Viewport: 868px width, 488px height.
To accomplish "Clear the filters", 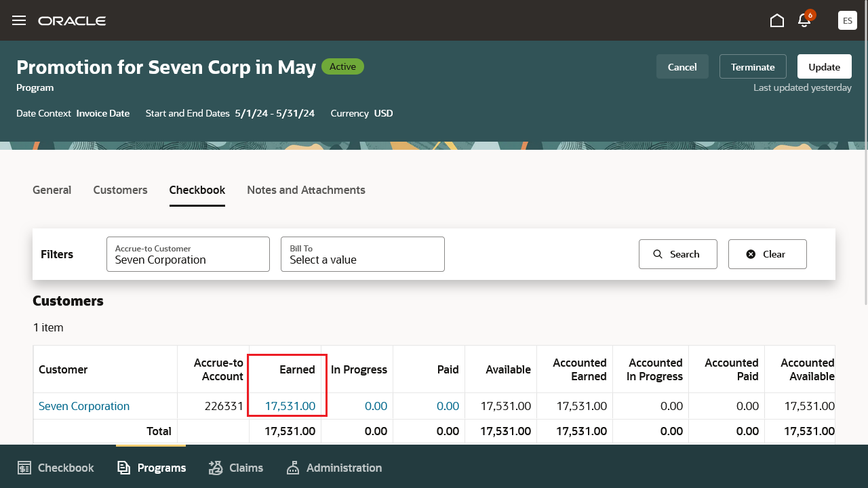I will pyautogui.click(x=768, y=254).
